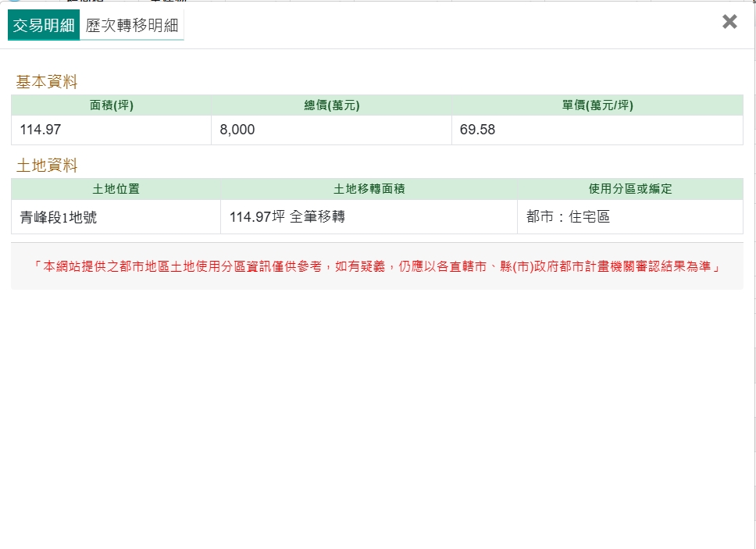Screen dimensions: 756x549
Task: Open the 歷次轉移明細 tab
Action: [132, 25]
